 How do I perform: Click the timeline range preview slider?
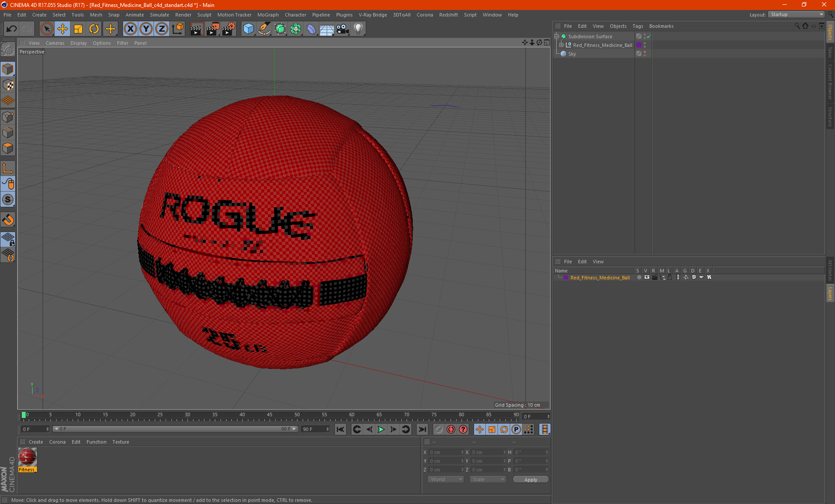[175, 429]
